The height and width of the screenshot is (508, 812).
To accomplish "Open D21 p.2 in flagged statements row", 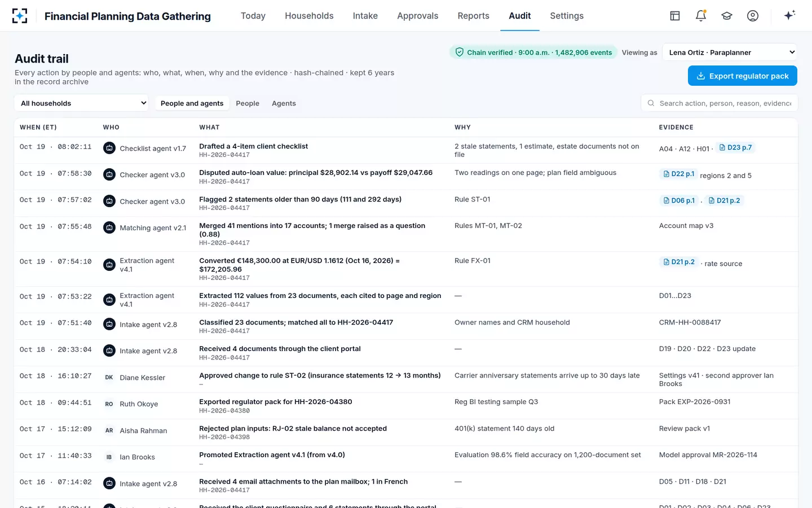I will click(x=724, y=200).
